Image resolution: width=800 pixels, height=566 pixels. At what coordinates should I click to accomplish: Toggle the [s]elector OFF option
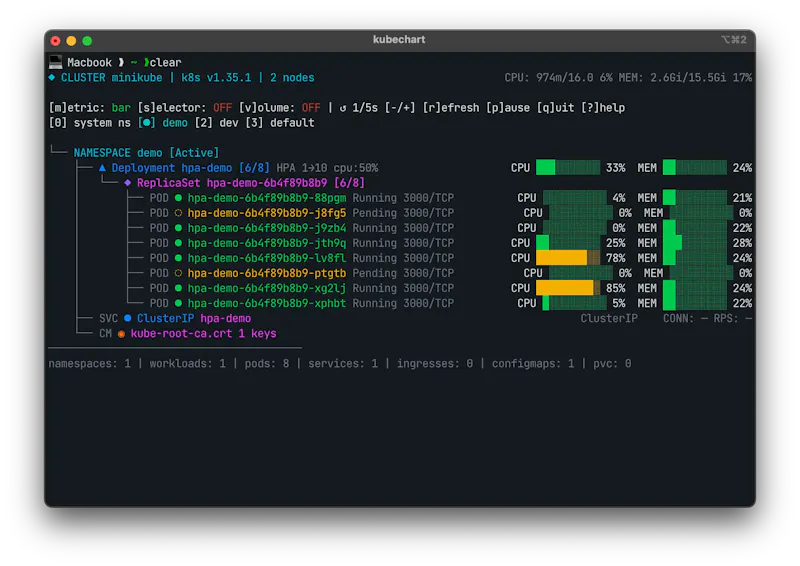(x=185, y=108)
